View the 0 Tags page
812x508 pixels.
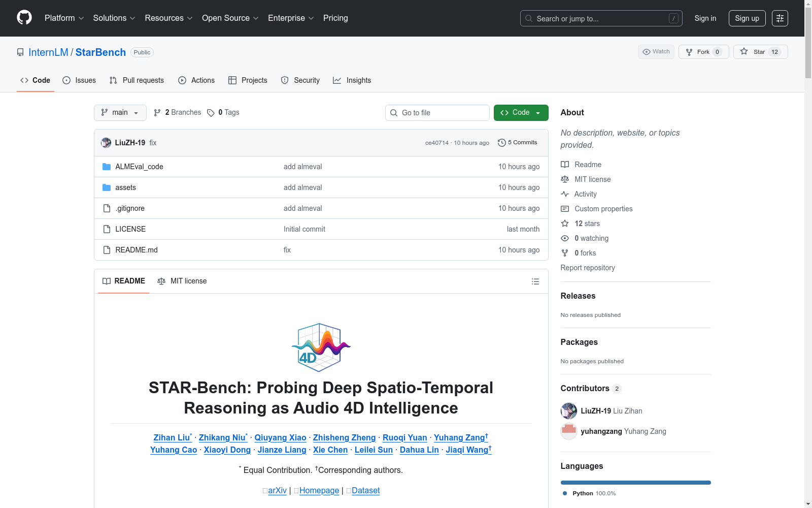(223, 112)
